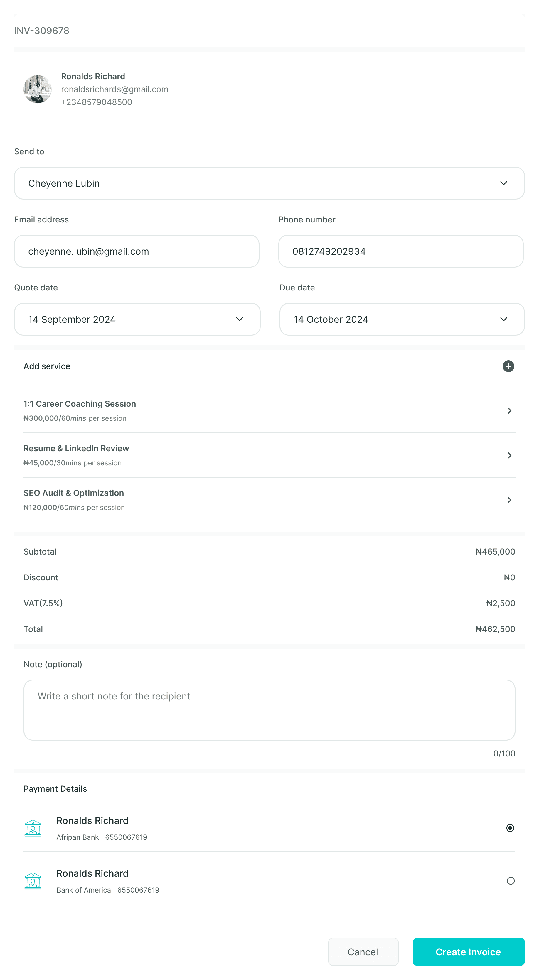This screenshot has width=539, height=980.
Task: Open the SEO Audit & Optimization chevron
Action: click(x=509, y=499)
